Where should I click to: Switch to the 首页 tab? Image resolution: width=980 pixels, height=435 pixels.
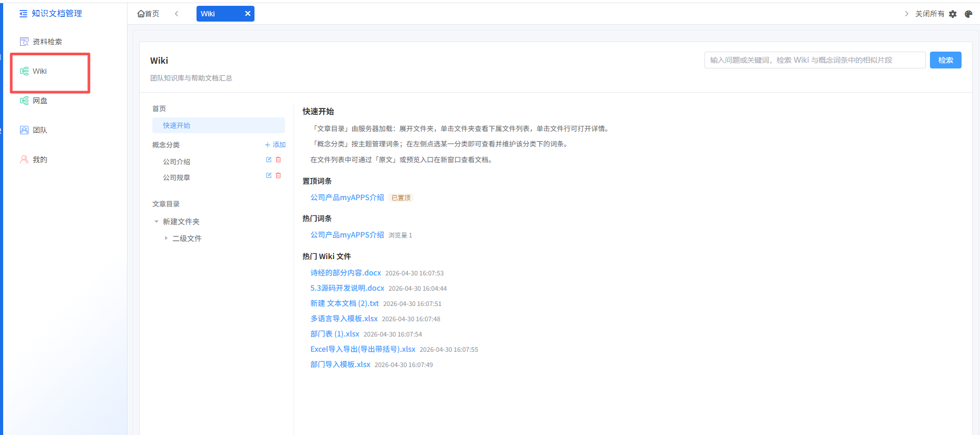click(x=148, y=14)
